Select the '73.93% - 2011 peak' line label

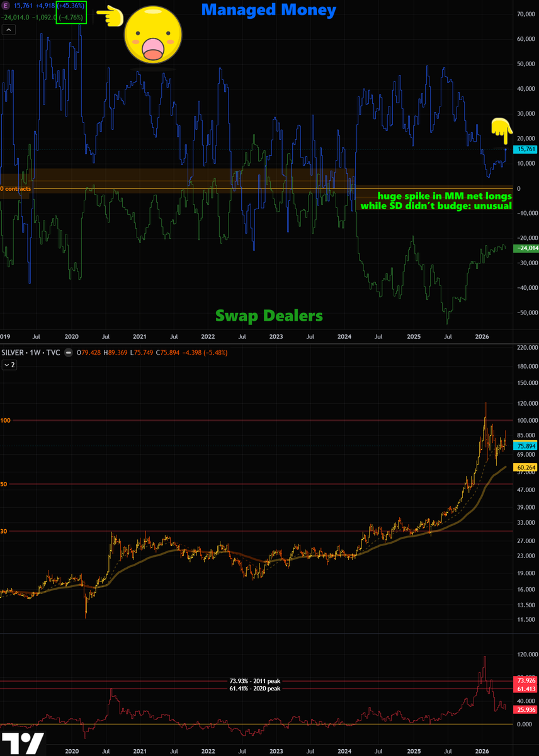(254, 681)
